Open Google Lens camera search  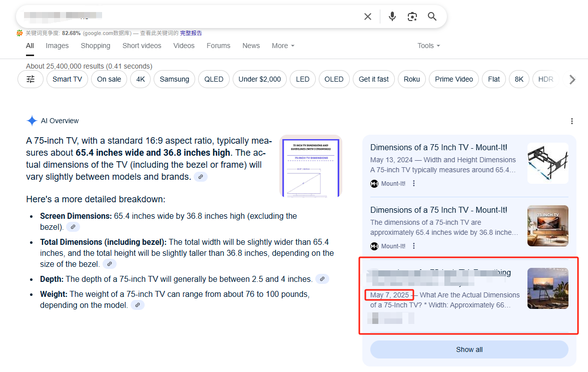point(412,17)
